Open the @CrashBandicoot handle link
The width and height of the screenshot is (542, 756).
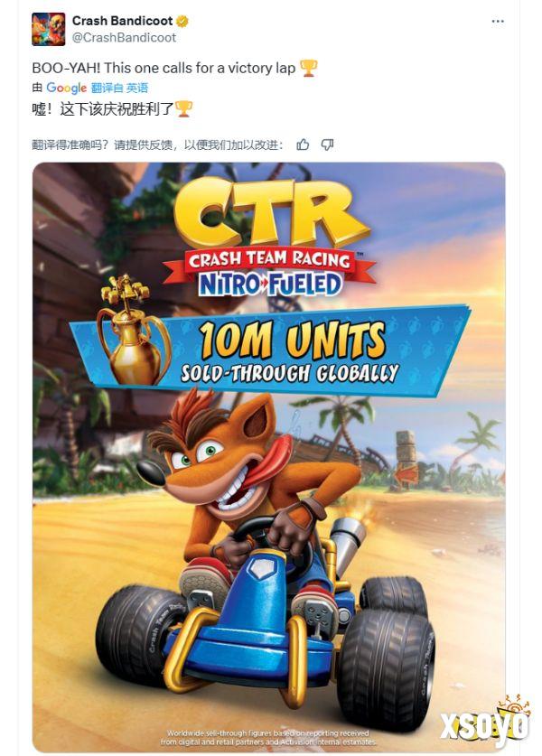[x=124, y=38]
